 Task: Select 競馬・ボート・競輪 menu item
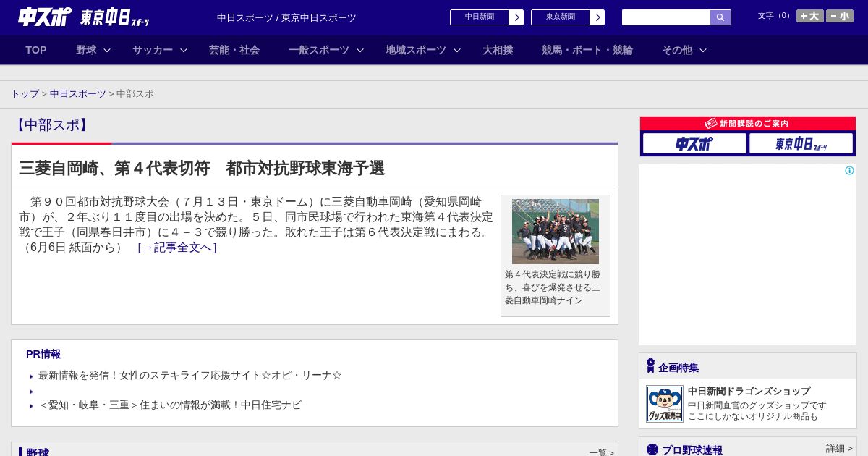pos(587,50)
